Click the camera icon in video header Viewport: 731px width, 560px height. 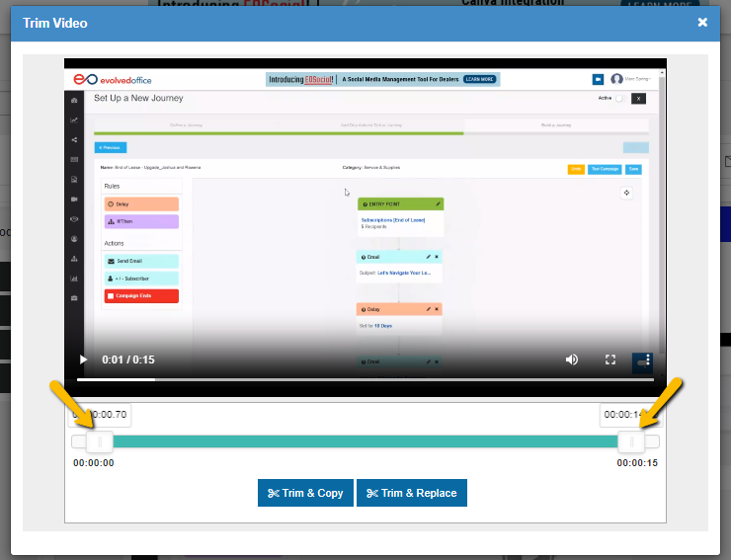598,80
